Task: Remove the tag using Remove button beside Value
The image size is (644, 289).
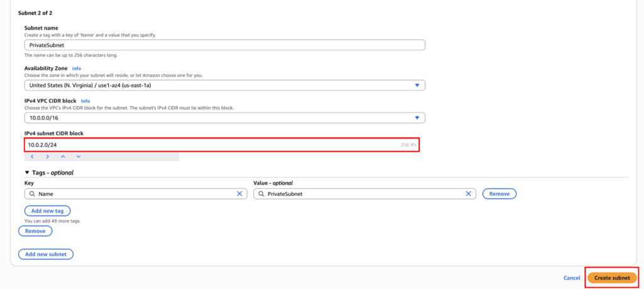Action: click(499, 194)
